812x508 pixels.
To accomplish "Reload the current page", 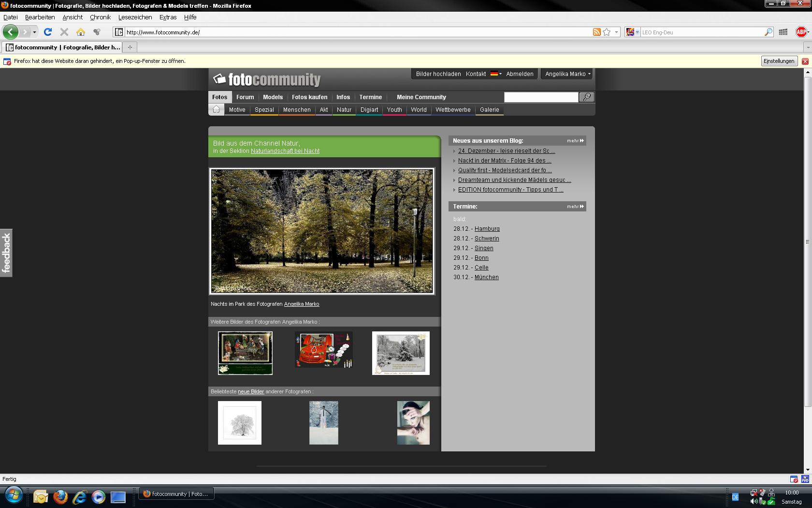I will click(47, 32).
